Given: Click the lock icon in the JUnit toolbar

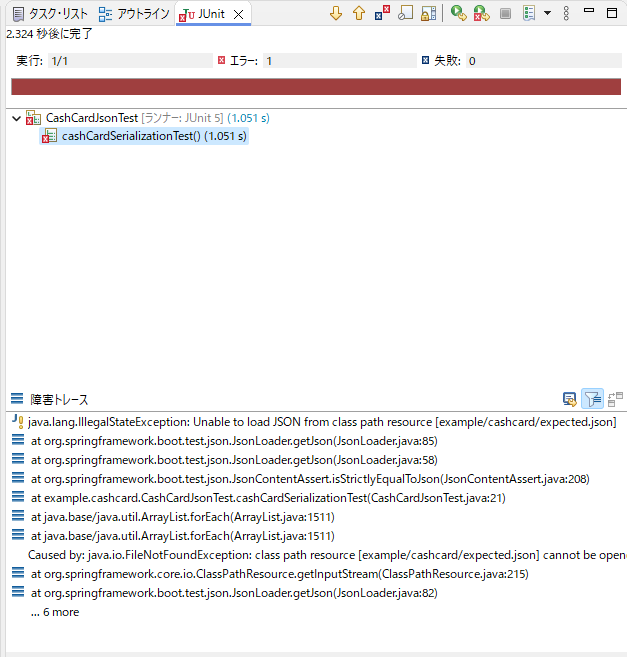Looking at the screenshot, I should tap(428, 13).
